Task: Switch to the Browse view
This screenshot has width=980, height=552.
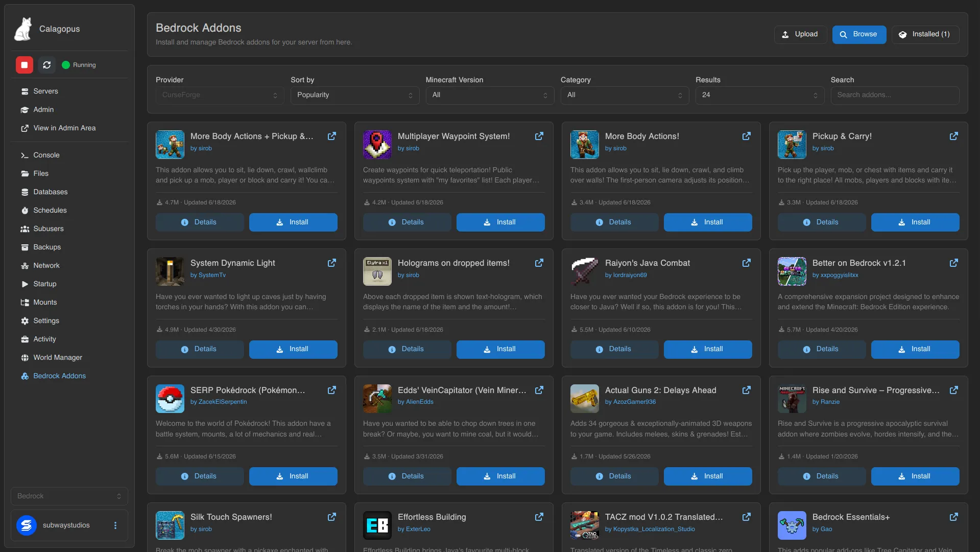Action: [859, 34]
